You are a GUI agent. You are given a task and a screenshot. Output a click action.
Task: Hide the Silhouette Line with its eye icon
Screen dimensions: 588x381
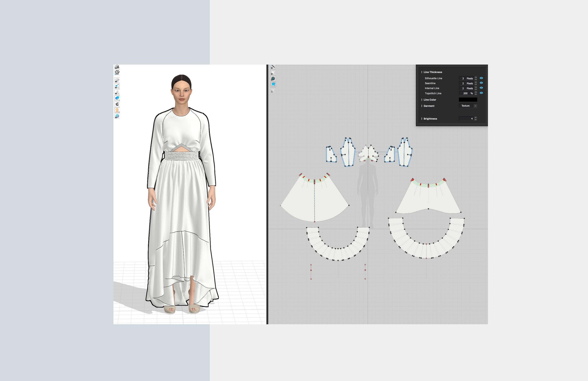[x=481, y=78]
